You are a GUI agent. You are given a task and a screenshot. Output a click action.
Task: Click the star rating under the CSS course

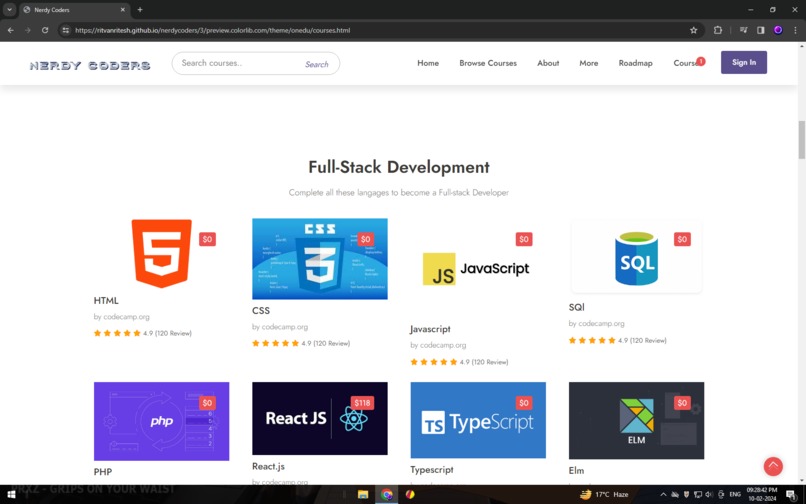tap(276, 343)
